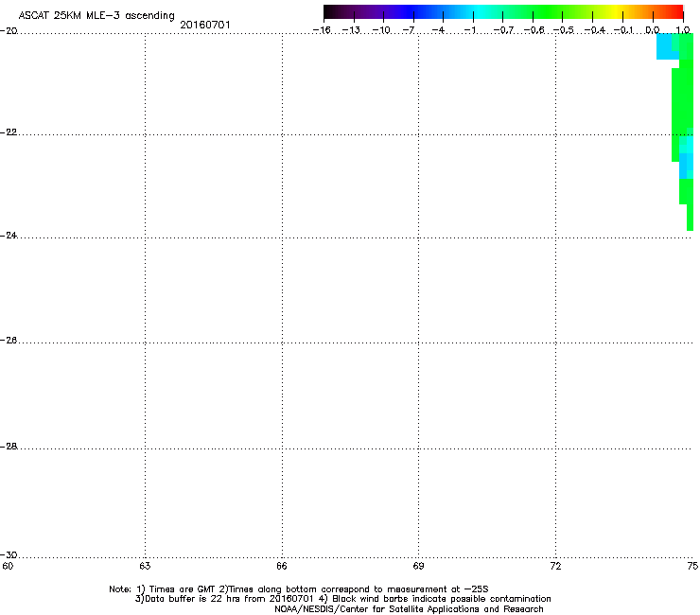
Task: Click the '-1' colorbar label
Action: pos(470,30)
